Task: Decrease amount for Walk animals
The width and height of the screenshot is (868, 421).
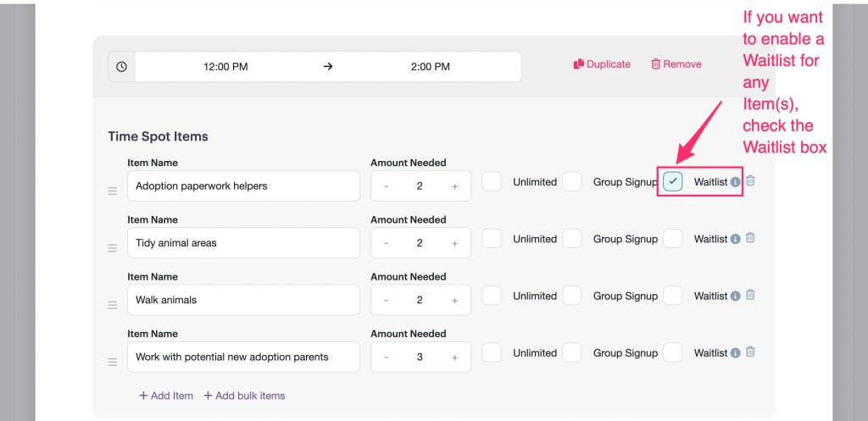Action: [386, 301]
